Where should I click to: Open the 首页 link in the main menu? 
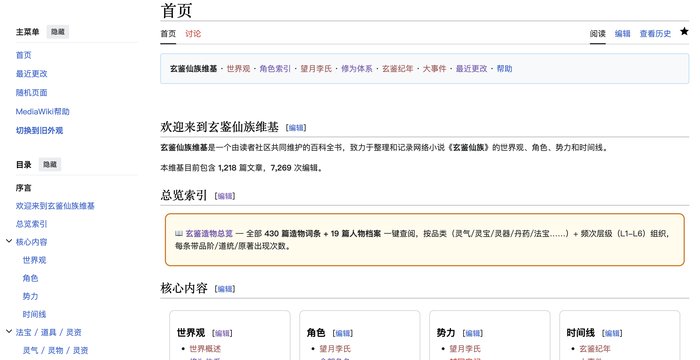tap(24, 55)
